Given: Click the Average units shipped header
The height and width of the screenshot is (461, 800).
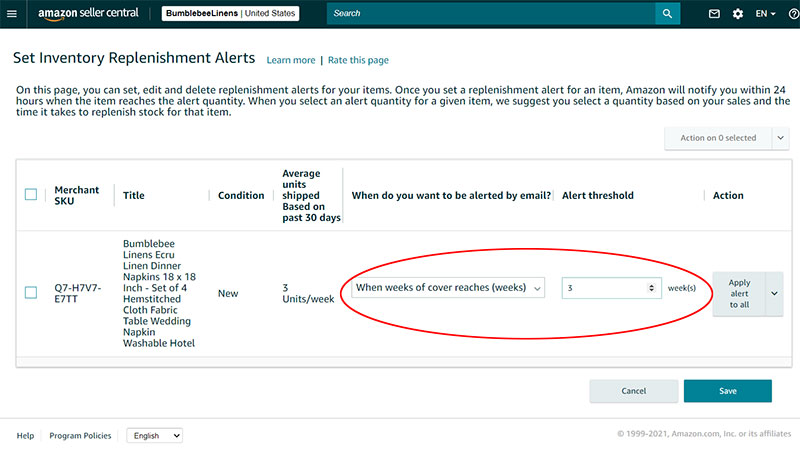Looking at the screenshot, I should [x=311, y=195].
